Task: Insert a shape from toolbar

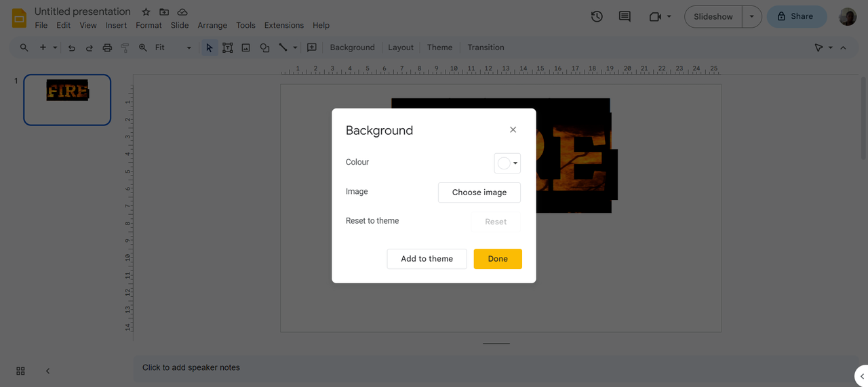Action: coord(264,47)
